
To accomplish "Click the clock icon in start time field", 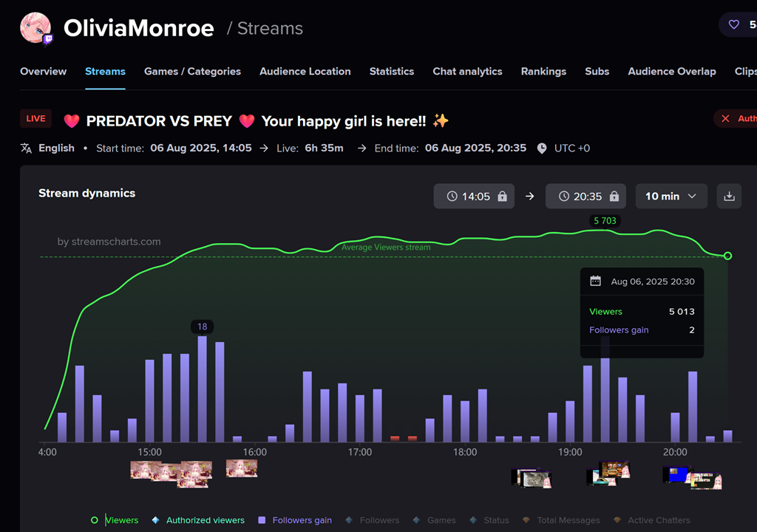I will [x=452, y=196].
